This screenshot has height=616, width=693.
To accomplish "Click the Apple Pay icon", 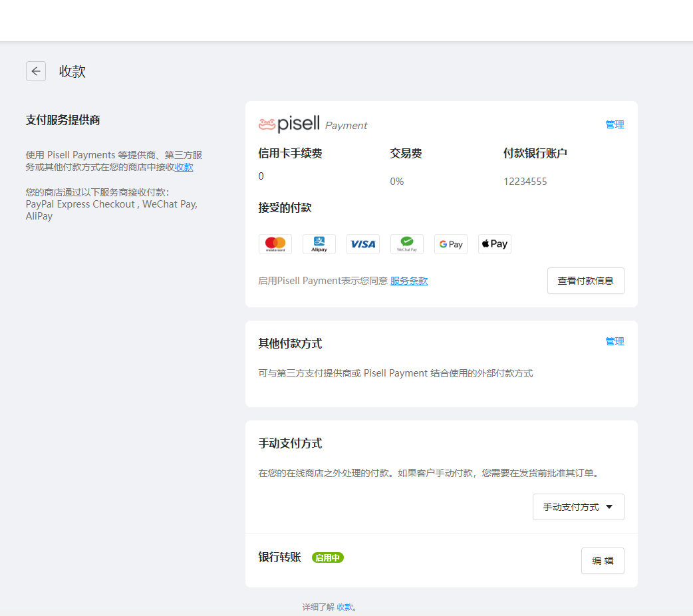I will 495,244.
